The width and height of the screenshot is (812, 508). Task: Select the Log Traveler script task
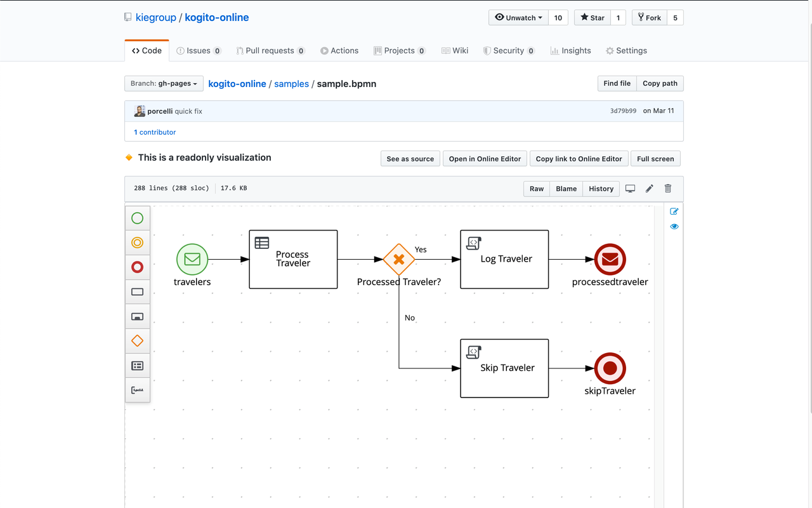[504, 259]
